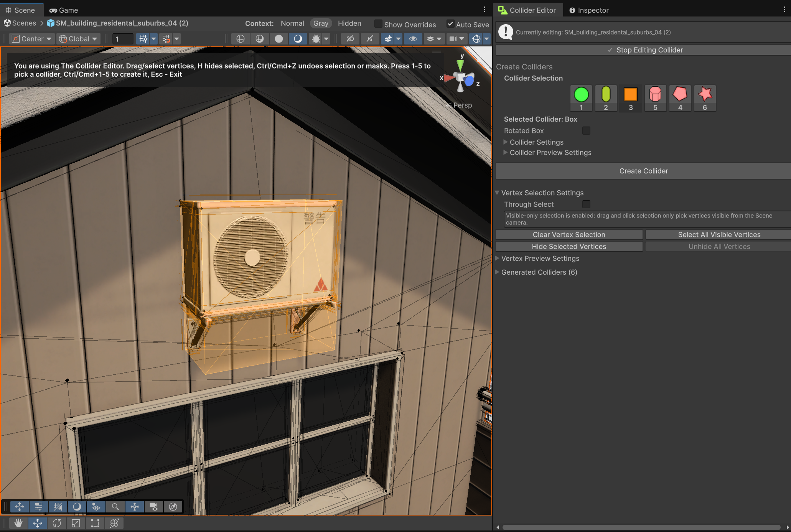This screenshot has width=791, height=532.
Task: Click the grid snap value input field
Action: coord(122,39)
